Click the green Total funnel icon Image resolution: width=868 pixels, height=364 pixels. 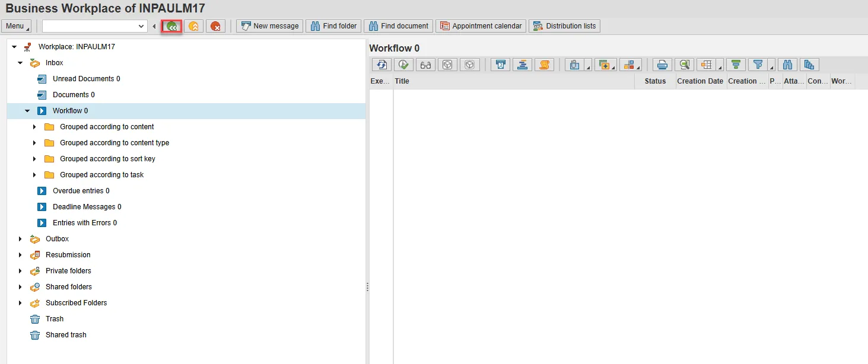coord(736,65)
